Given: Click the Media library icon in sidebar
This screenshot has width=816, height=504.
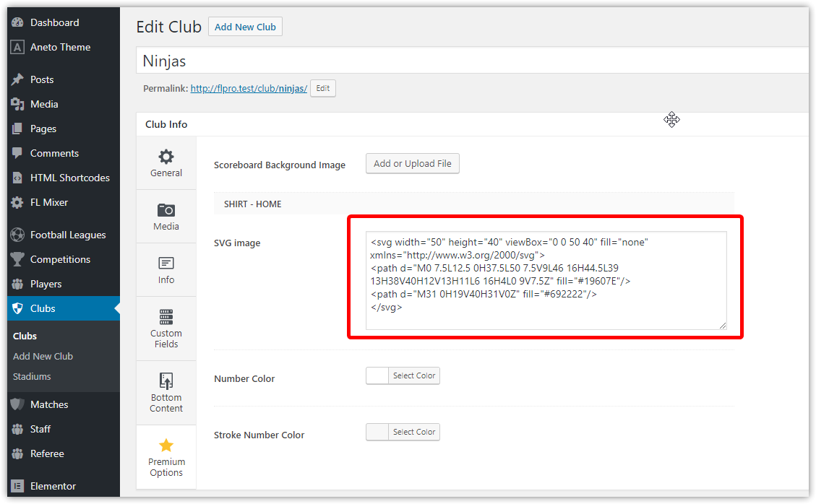Looking at the screenshot, I should point(17,104).
